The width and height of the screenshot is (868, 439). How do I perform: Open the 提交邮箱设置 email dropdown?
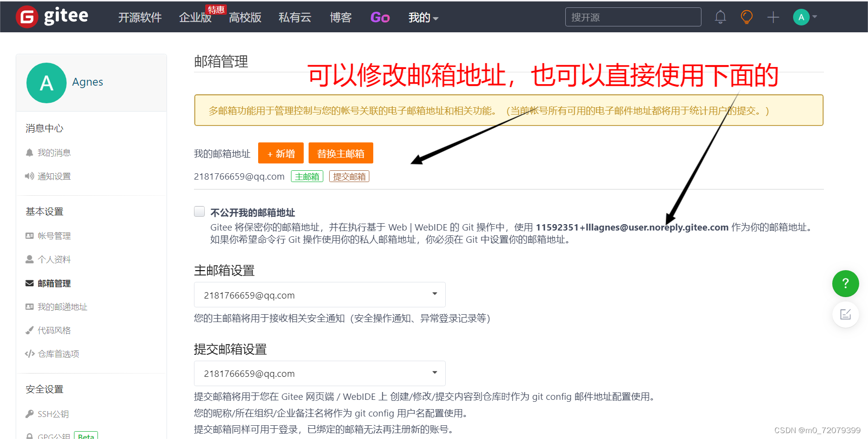point(320,373)
